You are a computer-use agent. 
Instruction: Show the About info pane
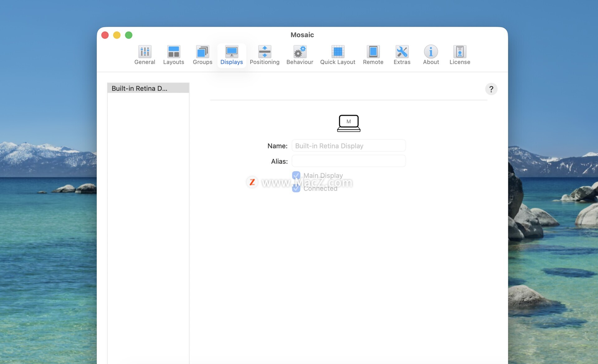point(431,55)
